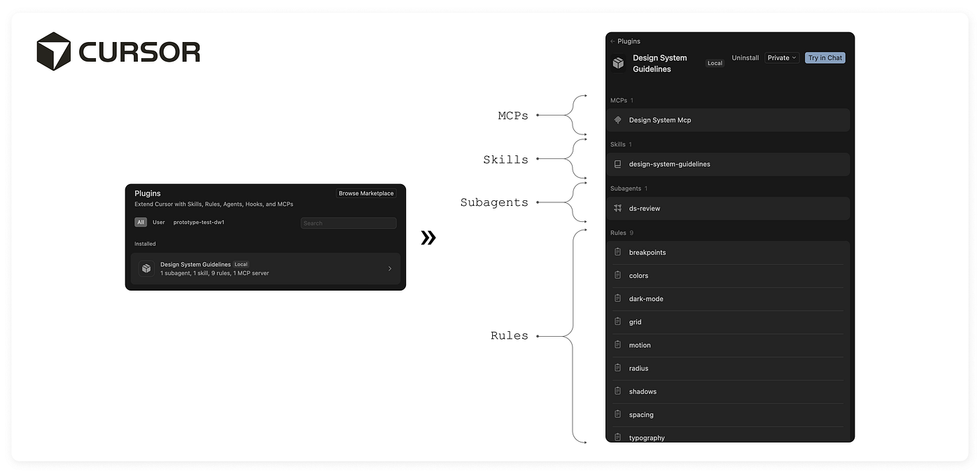980x474 pixels.
Task: Click the clipboard icon beside spacing
Action: tap(617, 414)
